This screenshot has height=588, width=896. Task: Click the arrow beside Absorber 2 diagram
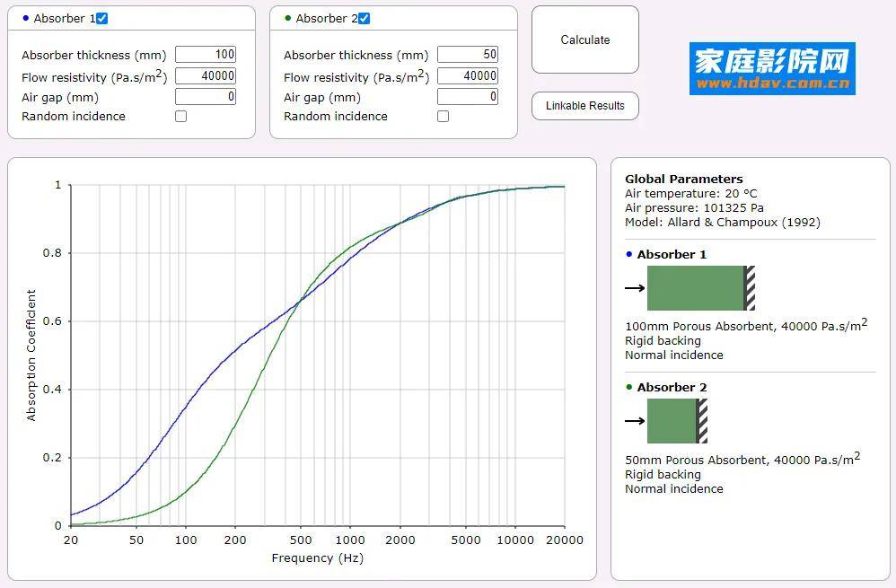pos(635,421)
